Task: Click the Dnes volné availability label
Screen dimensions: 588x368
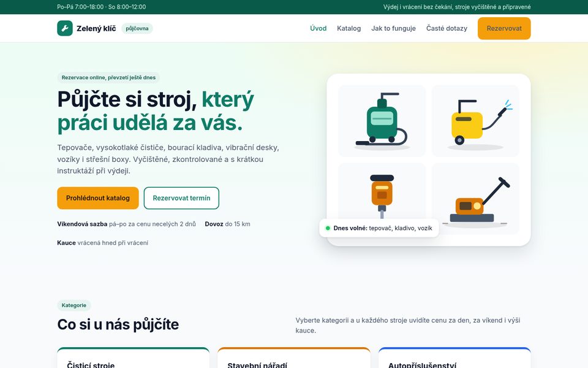Action: point(379,228)
